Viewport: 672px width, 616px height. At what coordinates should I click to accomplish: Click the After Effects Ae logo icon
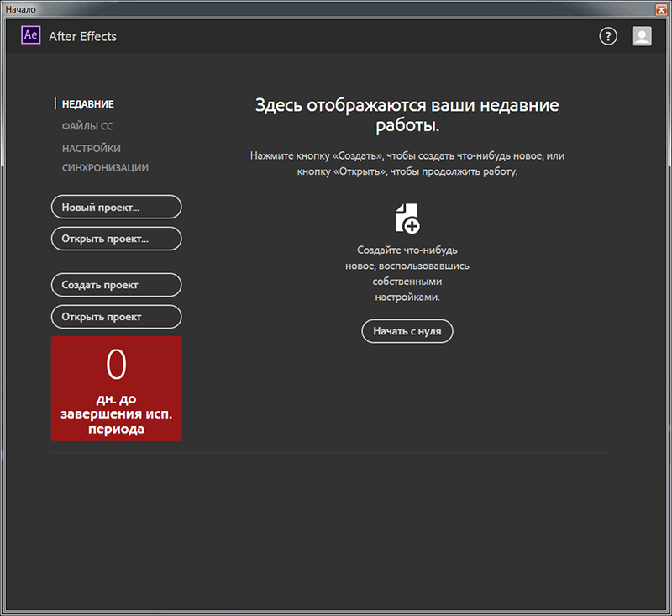(31, 35)
